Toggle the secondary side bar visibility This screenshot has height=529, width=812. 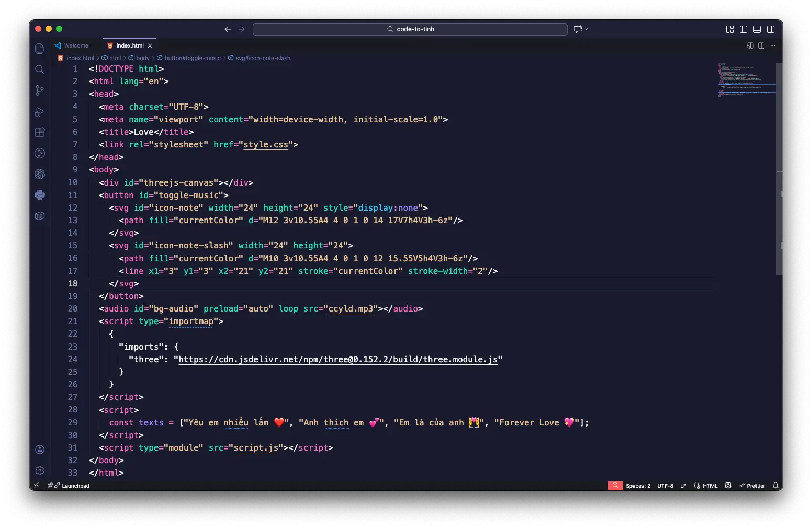pos(771,29)
